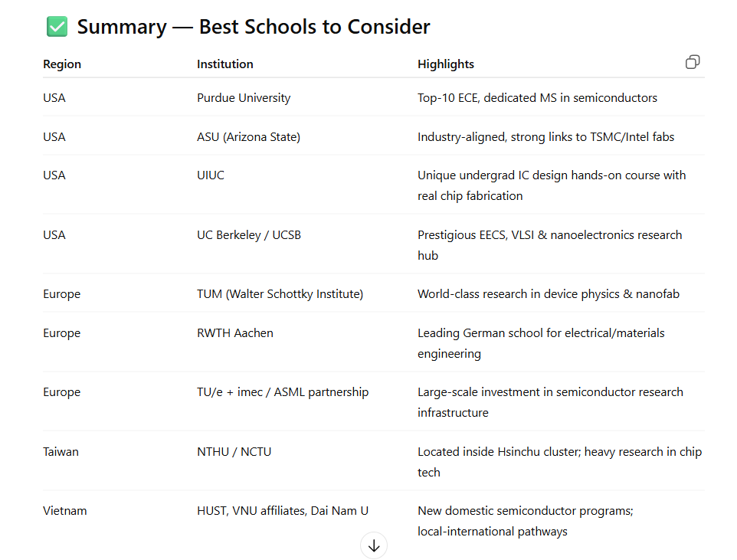Select the NTHU / NCTU cell
Image resolution: width=737 pixels, height=560 pixels.
pos(234,452)
